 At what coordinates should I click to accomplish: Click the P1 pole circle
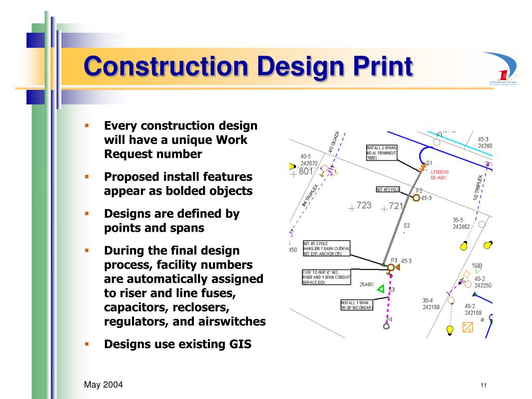click(436, 142)
